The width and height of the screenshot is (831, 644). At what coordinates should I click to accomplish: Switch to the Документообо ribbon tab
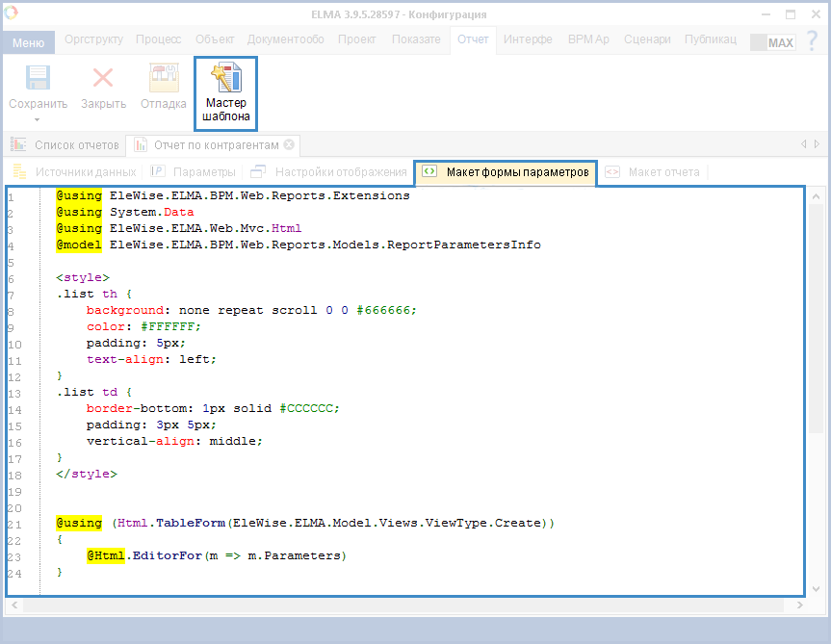click(x=286, y=39)
